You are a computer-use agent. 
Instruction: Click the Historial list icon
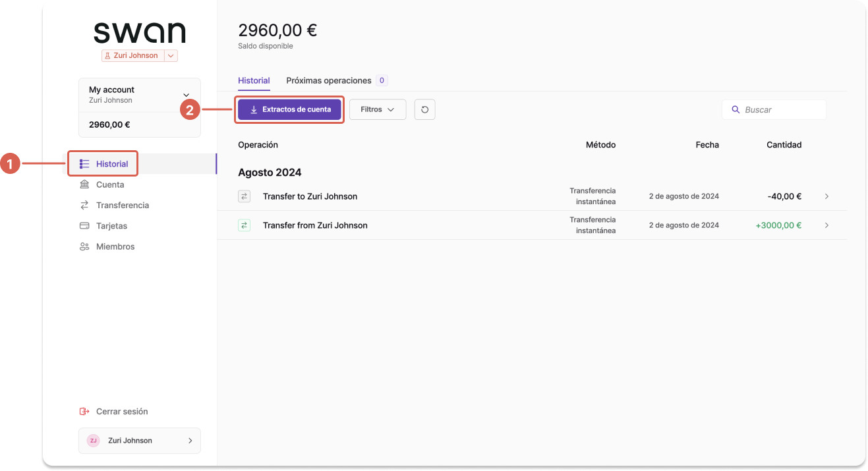coord(84,164)
